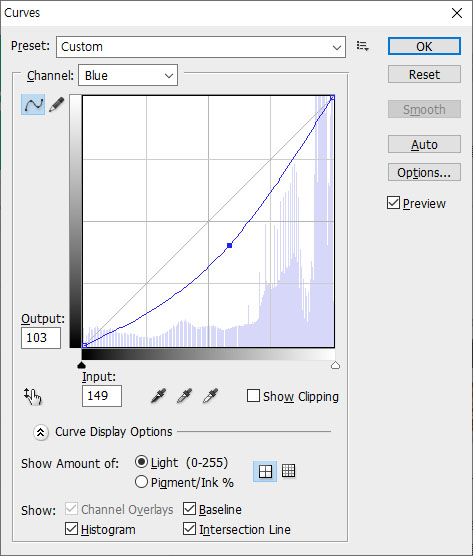Select the bottom-left curve endpoint
Viewport: 473px width, 556px height.
(x=84, y=345)
